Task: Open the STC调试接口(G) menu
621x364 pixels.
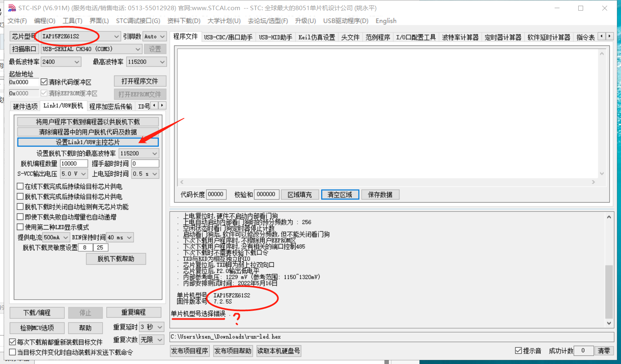Action: pos(138,21)
